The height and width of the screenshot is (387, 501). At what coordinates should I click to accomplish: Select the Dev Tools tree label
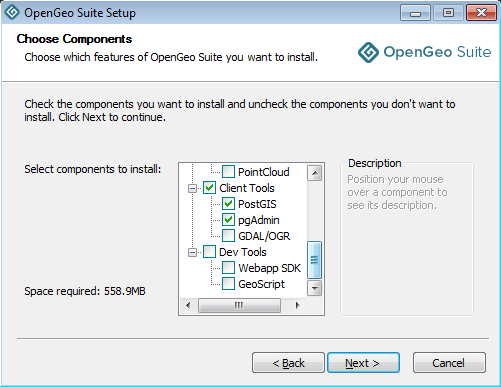coord(243,252)
